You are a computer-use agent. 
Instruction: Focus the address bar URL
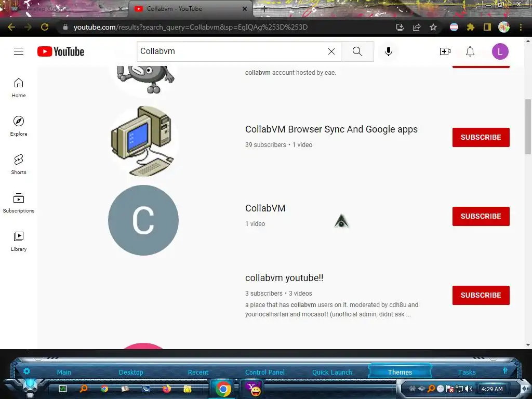click(x=190, y=27)
